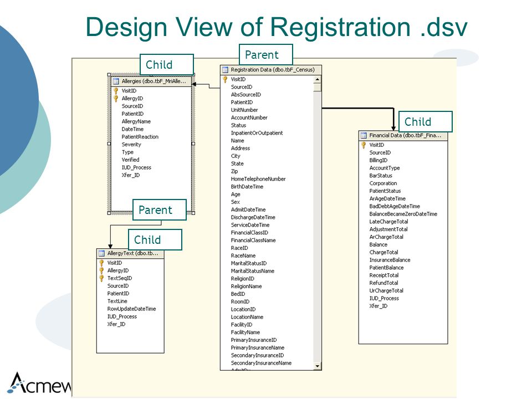Select the RefundTotal column
The image size is (532, 399).
coord(383,283)
